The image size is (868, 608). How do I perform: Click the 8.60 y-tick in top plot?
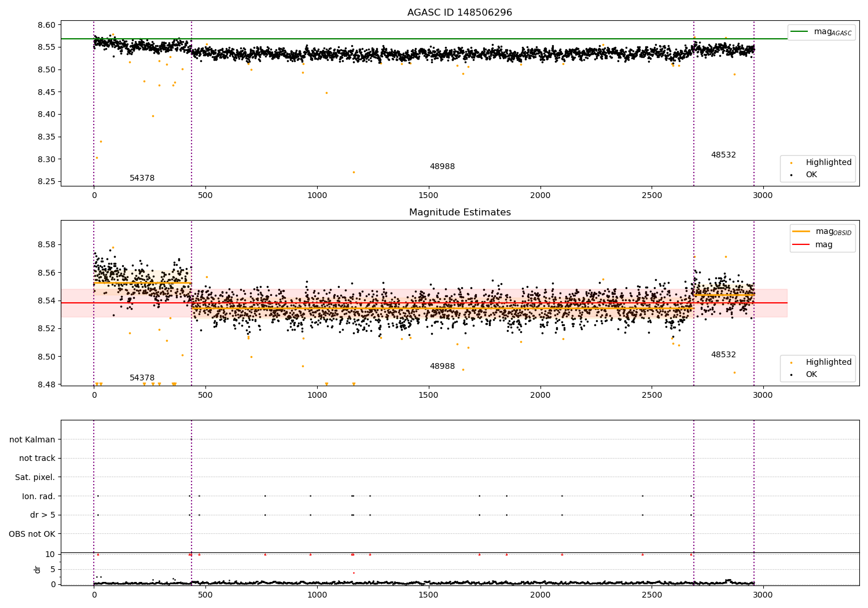point(47,25)
